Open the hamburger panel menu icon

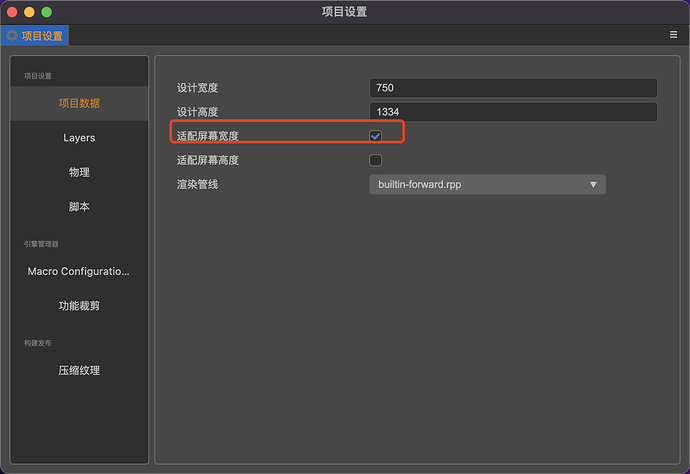tap(673, 34)
